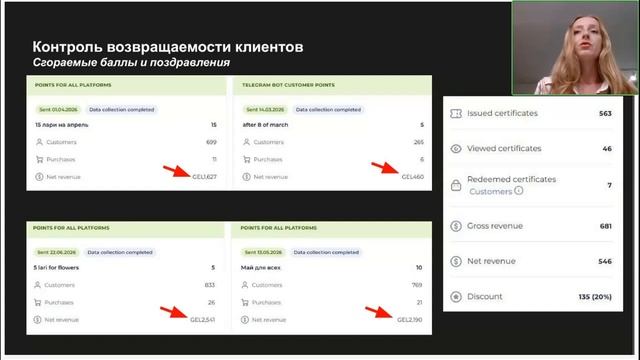Screen dimensions: 640x360
Task: Click the customers count 833
Action: click(210, 285)
